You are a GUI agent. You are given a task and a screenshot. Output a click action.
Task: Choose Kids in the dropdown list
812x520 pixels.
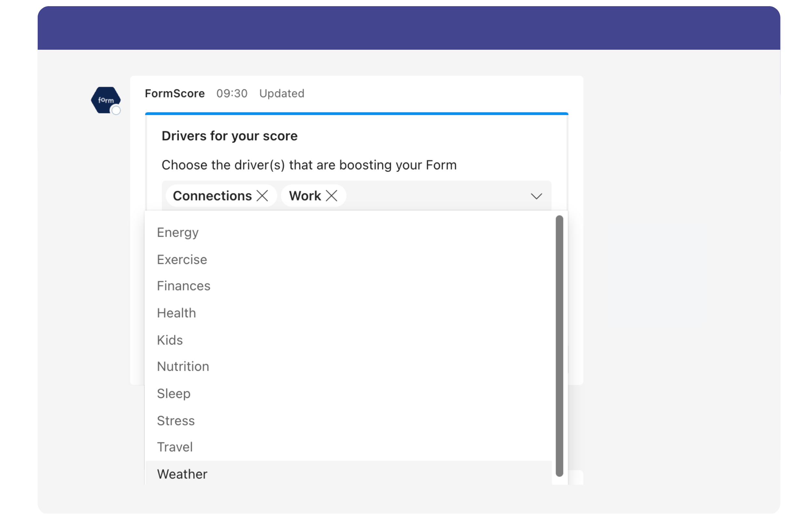click(x=349, y=340)
